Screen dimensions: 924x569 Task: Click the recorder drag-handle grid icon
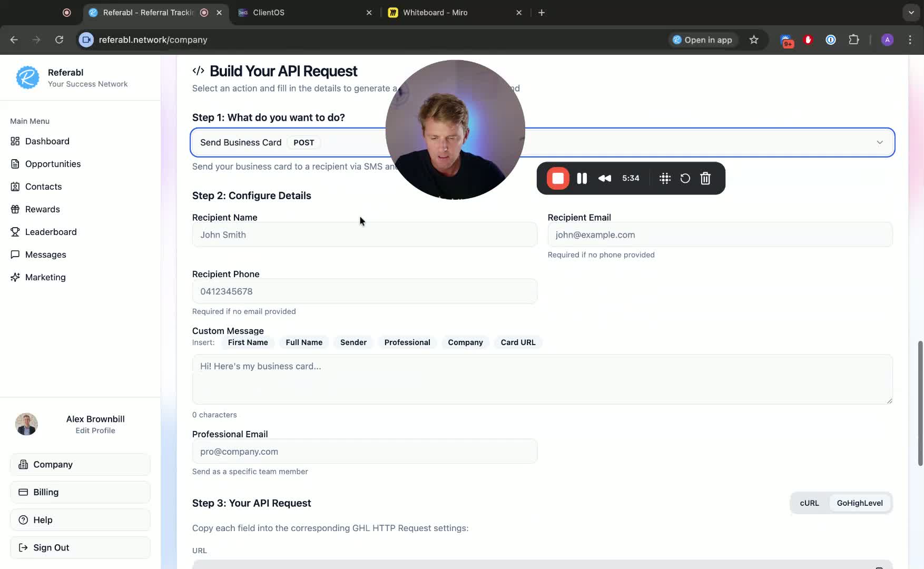click(665, 178)
